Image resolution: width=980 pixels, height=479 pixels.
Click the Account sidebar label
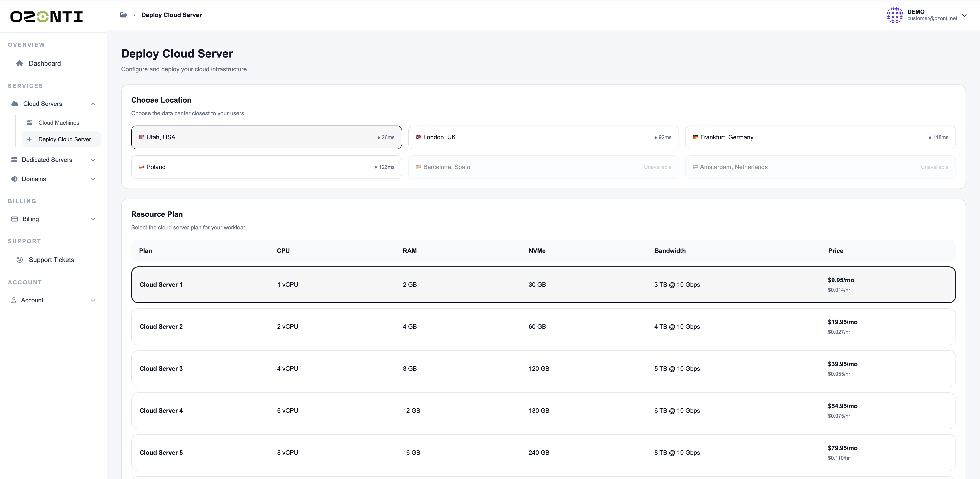point(32,300)
